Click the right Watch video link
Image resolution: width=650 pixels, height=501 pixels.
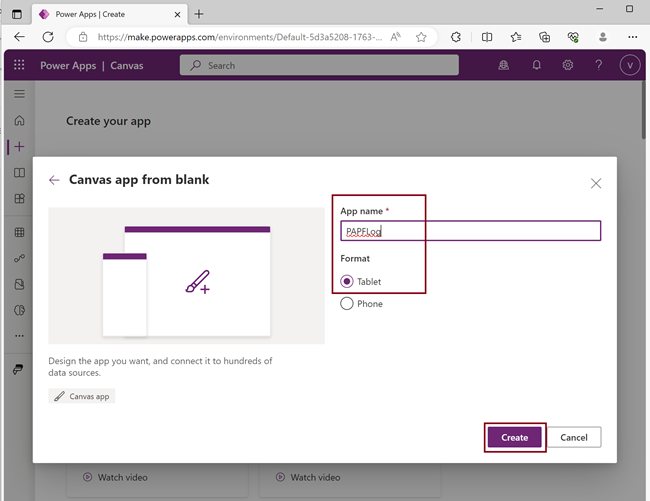[308, 477]
